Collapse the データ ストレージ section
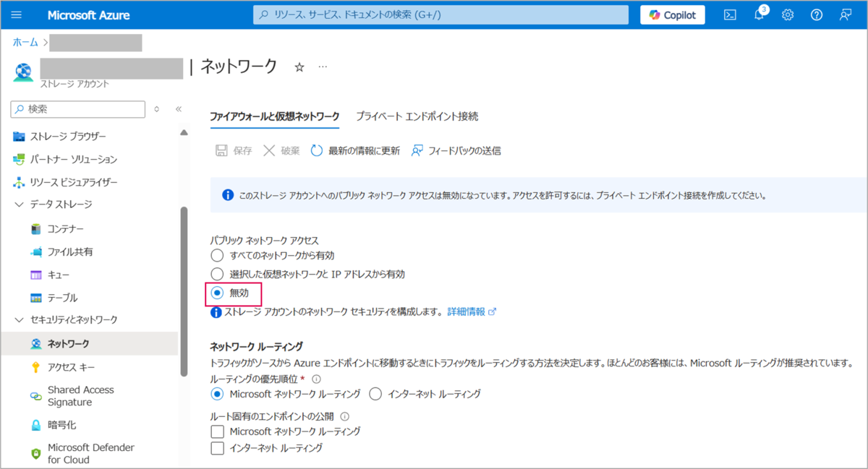868x469 pixels. 19,205
